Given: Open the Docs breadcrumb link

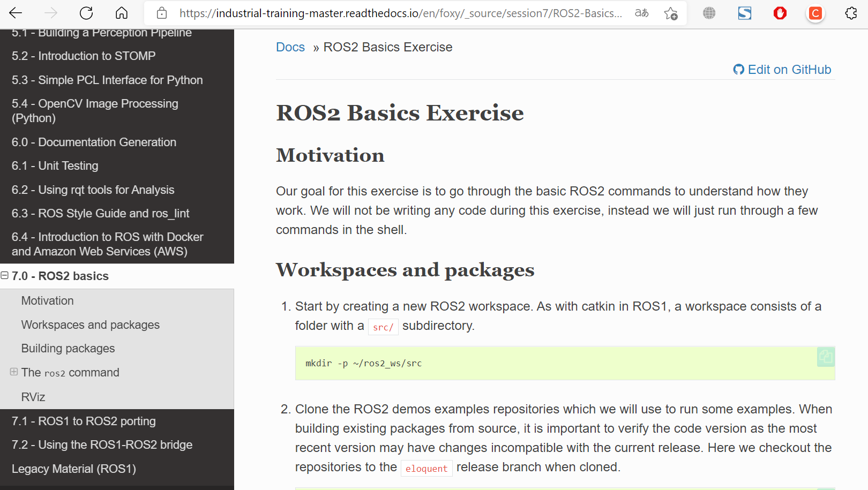Looking at the screenshot, I should tap(290, 47).
